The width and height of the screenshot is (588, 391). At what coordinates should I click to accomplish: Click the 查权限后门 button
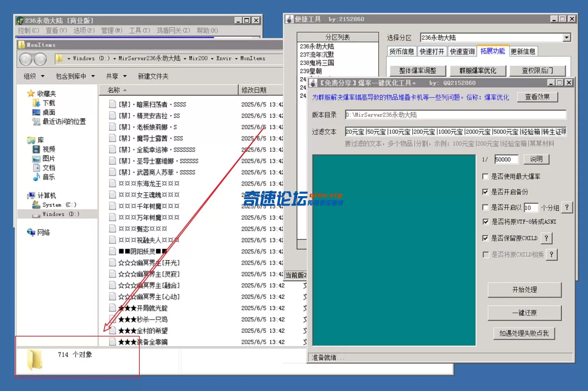pos(537,71)
